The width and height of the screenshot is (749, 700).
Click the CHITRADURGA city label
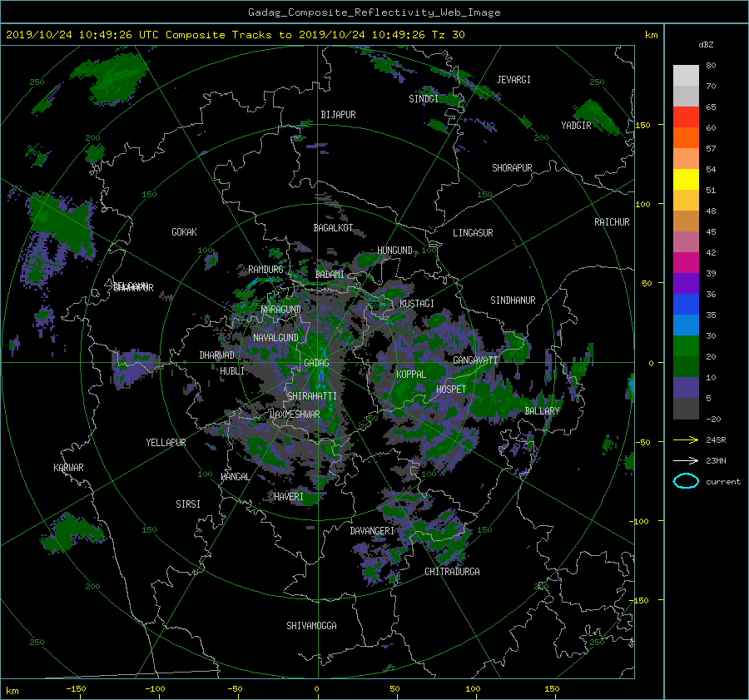click(453, 572)
